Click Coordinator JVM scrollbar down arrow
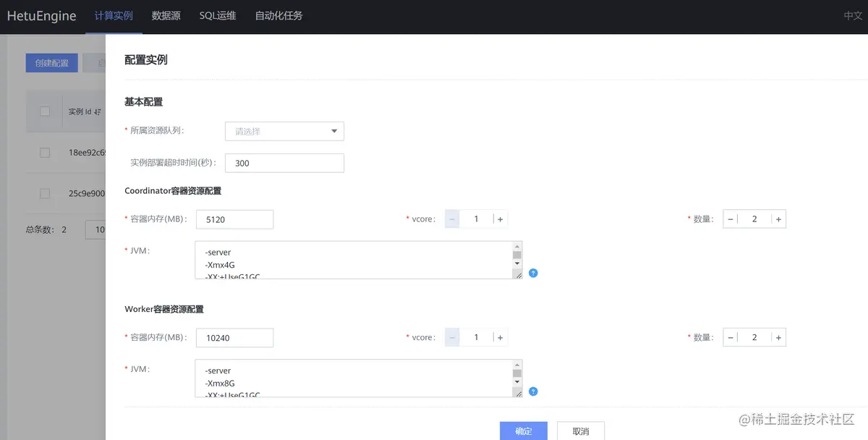Screen dimensions: 868x440 pyautogui.click(x=517, y=264)
